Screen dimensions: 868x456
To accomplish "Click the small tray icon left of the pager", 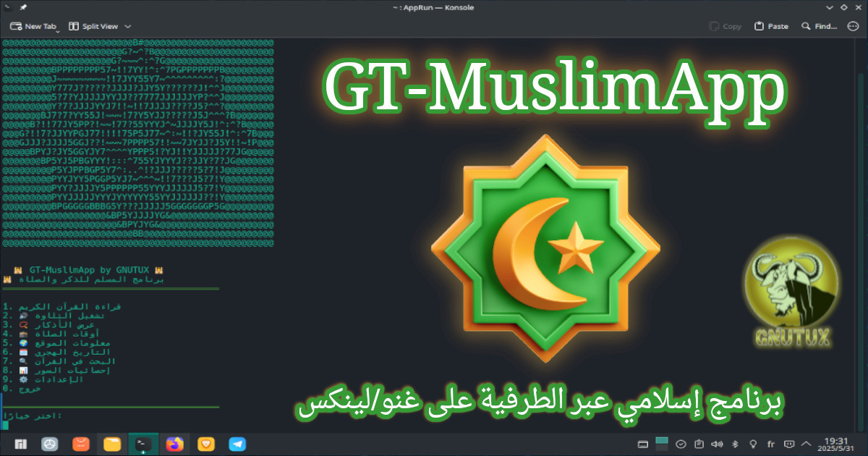I will pyautogui.click(x=643, y=444).
